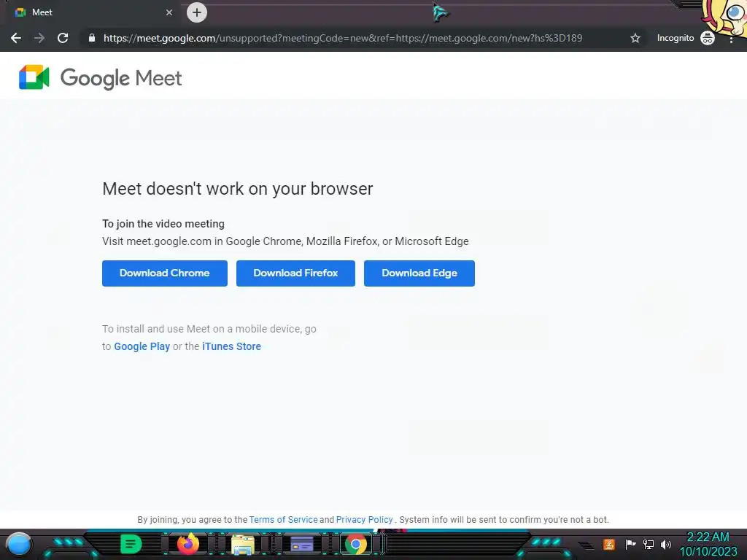Click the orange Java tray icon
Screen dimensions: 747x560
pyautogui.click(x=609, y=544)
